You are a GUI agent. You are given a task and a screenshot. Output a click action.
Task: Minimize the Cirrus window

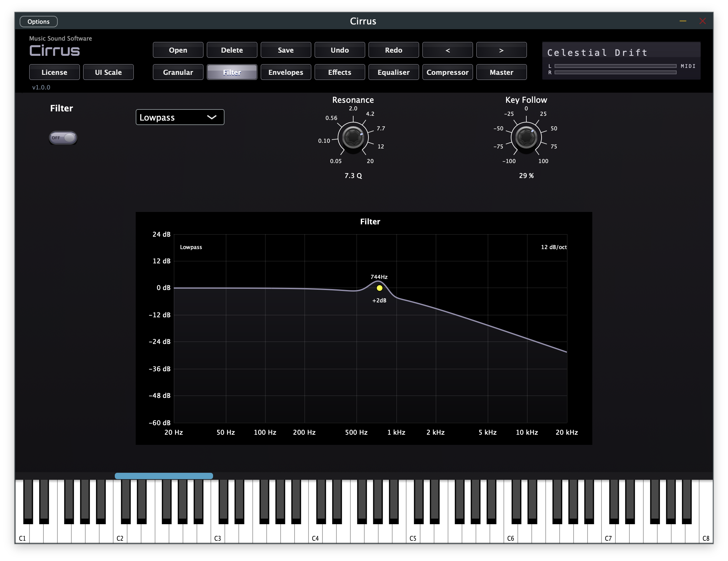pos(683,21)
